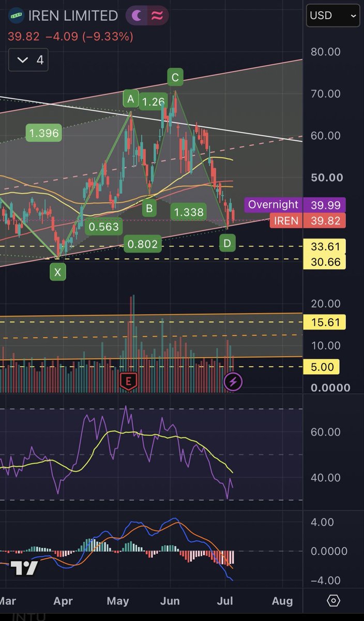Image resolution: width=364 pixels, height=621 pixels.
Task: Click the Aug label on time axis
Action: (x=282, y=601)
